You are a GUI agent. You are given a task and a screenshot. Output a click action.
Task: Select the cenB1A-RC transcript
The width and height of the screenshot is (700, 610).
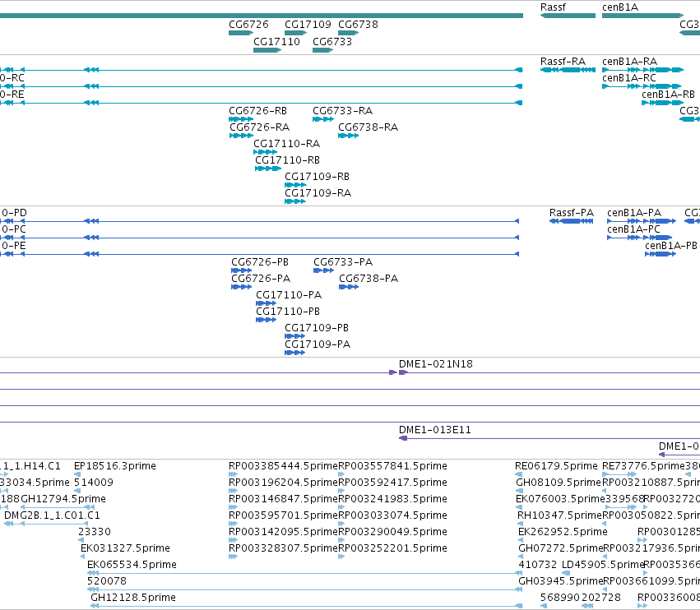click(642, 86)
